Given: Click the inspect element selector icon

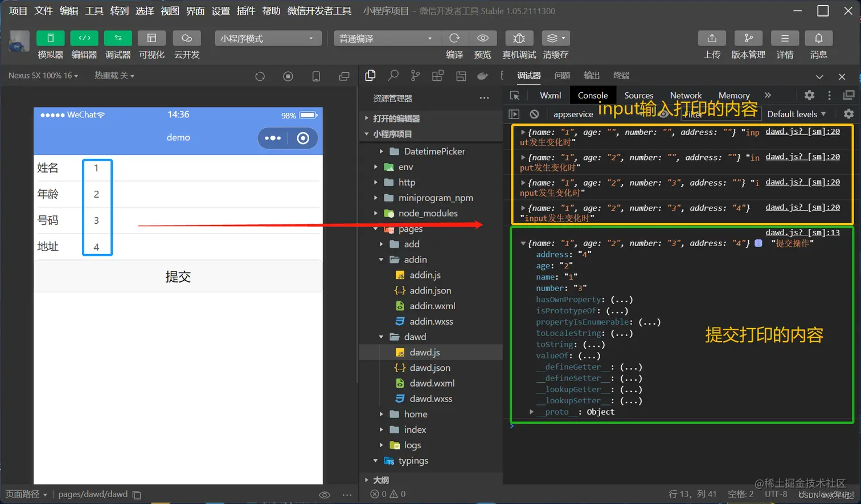Looking at the screenshot, I should click(515, 96).
